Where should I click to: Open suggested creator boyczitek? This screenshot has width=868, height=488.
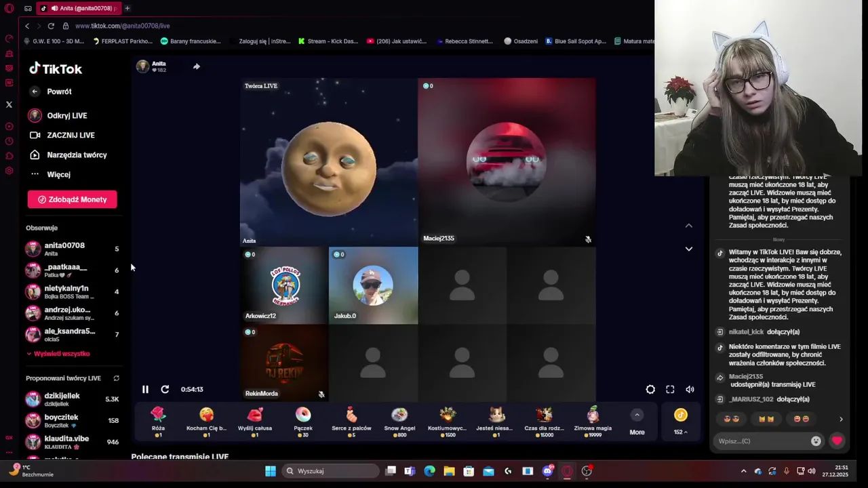tap(73, 420)
